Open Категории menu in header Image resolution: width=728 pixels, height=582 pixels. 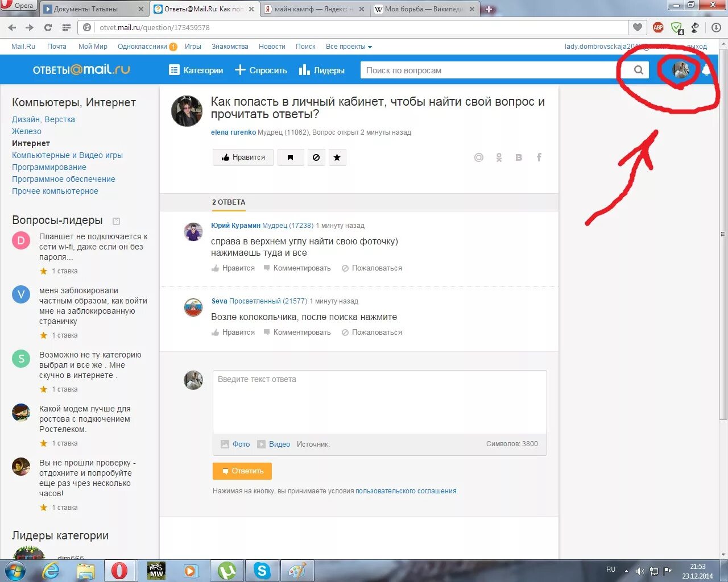pos(196,70)
